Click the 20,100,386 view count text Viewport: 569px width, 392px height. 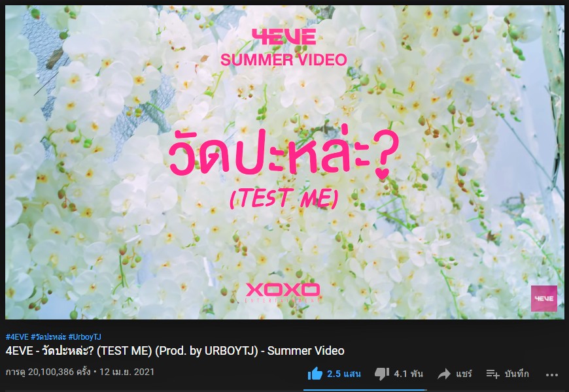48,372
